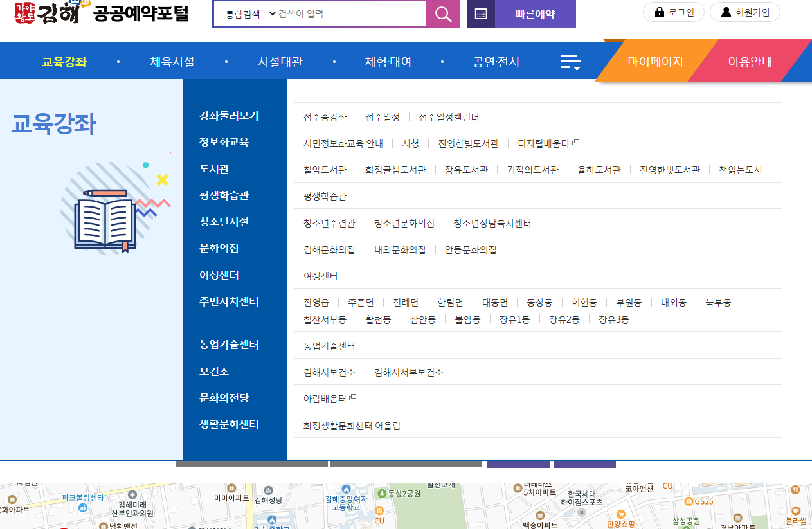Switch to the 체육시설 tab

click(x=172, y=60)
